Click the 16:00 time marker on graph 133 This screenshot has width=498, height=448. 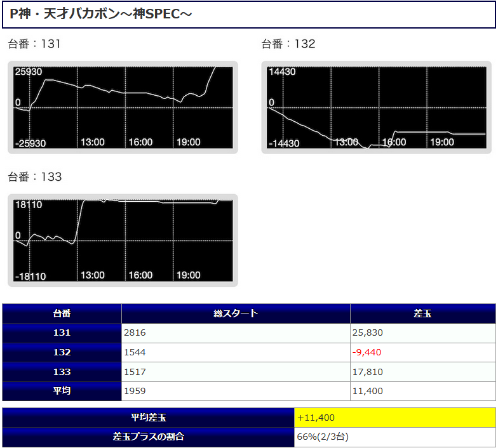[x=140, y=275]
